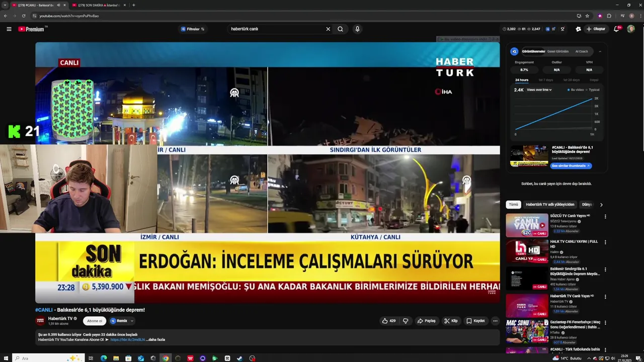Click the white sparkle badge icon near Oluştur
Viewport: 644px width, 362px height.
[578, 29]
